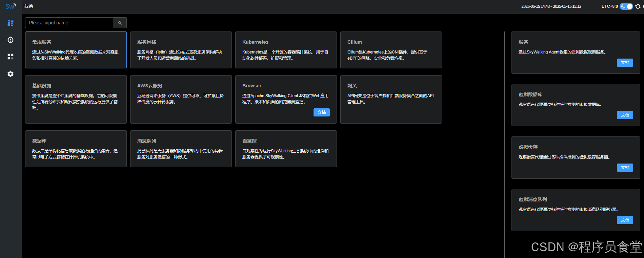Open the Browser card
This screenshot has height=258, width=644.
pyautogui.click(x=286, y=99)
